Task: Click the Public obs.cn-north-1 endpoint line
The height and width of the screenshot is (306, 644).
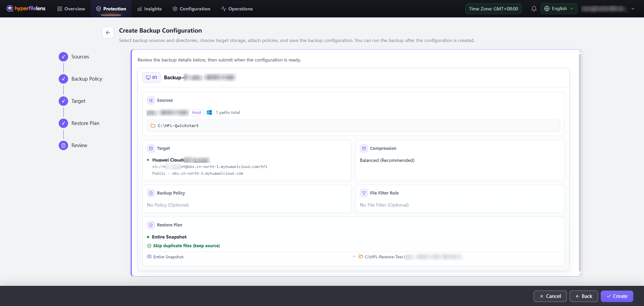Action: pos(198,174)
